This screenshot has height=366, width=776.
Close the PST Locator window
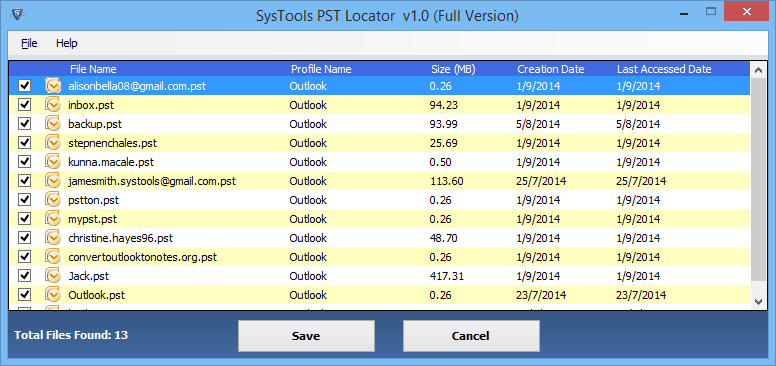tap(746, 10)
